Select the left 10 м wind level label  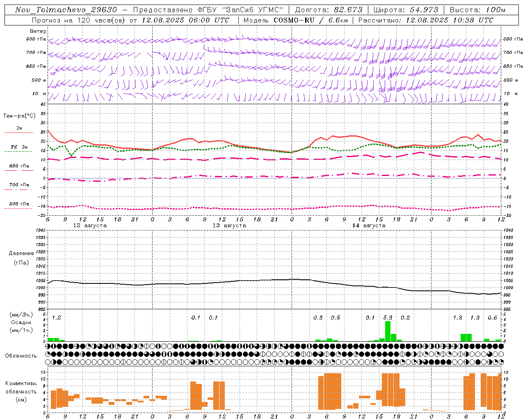tap(39, 94)
